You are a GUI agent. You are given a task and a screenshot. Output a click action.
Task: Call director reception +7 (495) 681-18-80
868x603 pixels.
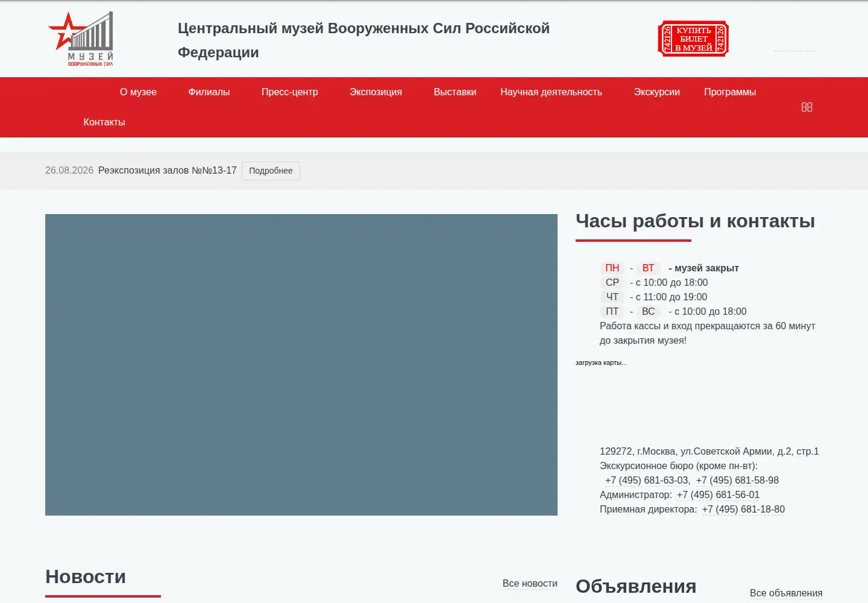coord(743,510)
